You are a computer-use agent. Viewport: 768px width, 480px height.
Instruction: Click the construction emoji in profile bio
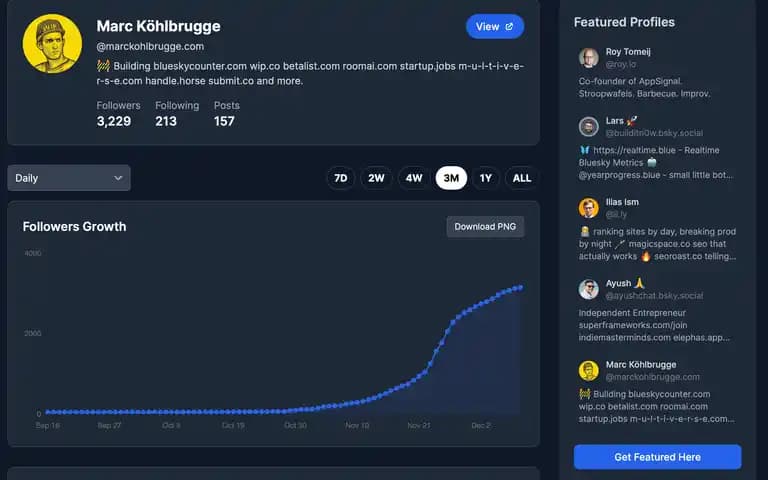(103, 66)
